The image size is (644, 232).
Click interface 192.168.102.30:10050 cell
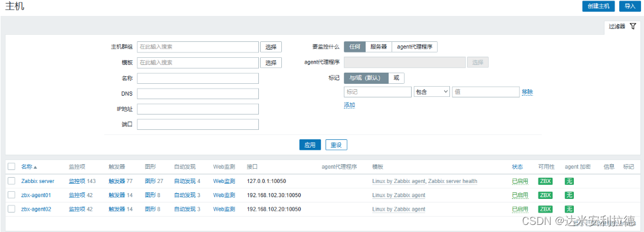[274, 195]
